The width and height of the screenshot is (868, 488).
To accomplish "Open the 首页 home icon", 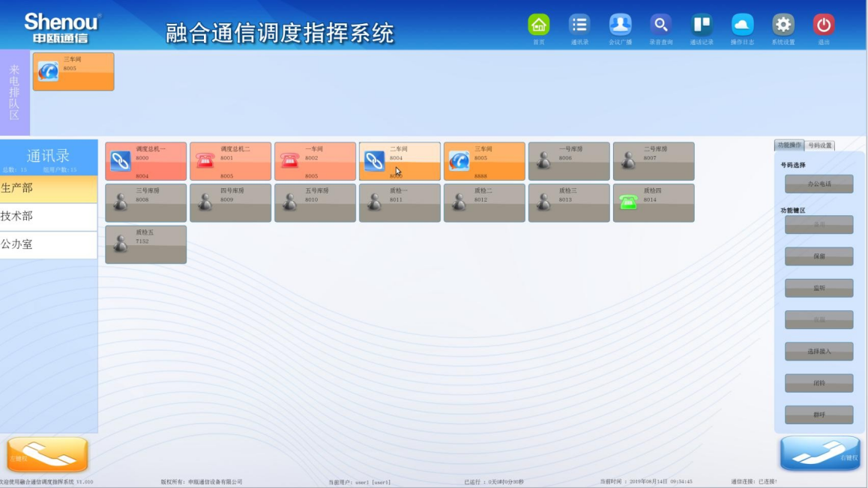I will (x=538, y=25).
